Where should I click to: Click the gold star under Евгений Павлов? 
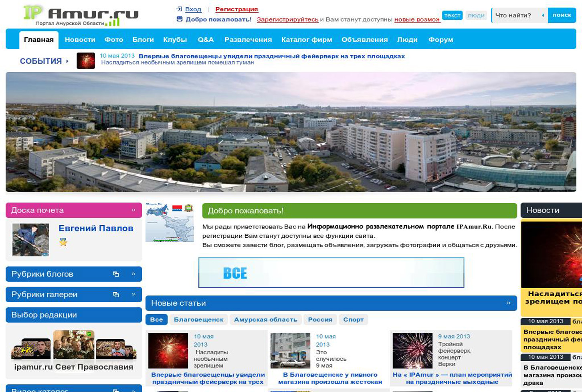point(63,242)
